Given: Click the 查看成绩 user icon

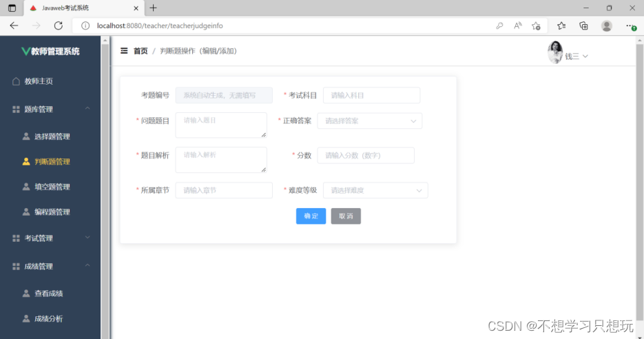Looking at the screenshot, I should coord(26,294).
